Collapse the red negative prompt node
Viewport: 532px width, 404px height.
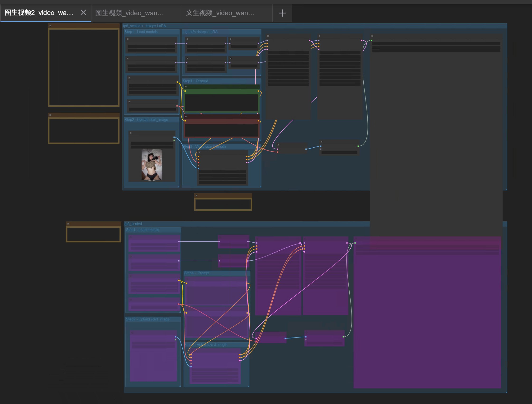tap(186, 117)
